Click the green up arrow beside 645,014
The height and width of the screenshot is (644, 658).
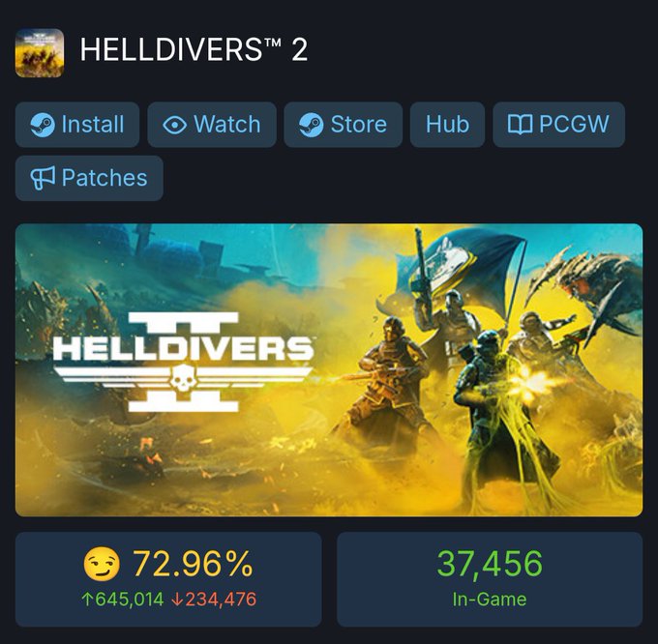[x=87, y=600]
